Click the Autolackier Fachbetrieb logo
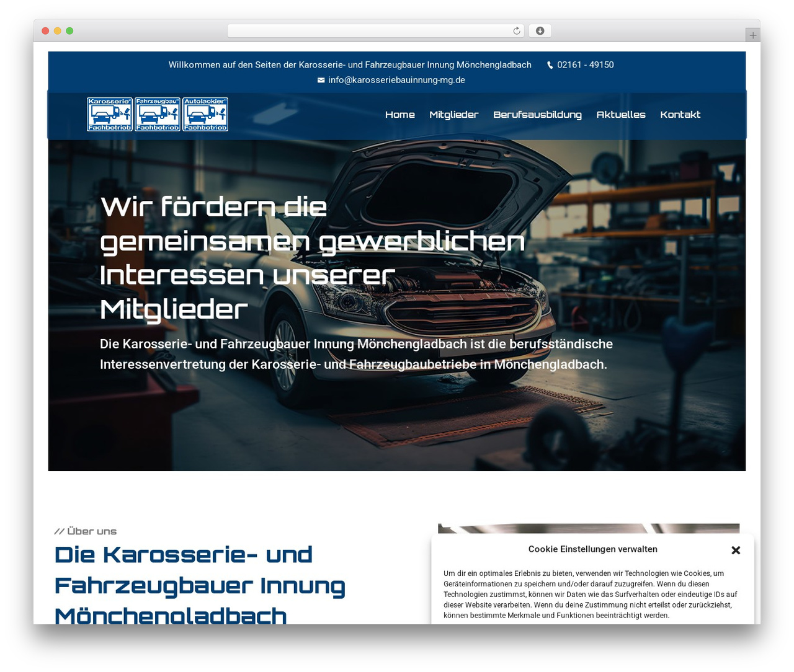Image resolution: width=794 pixels, height=672 pixels. point(205,115)
